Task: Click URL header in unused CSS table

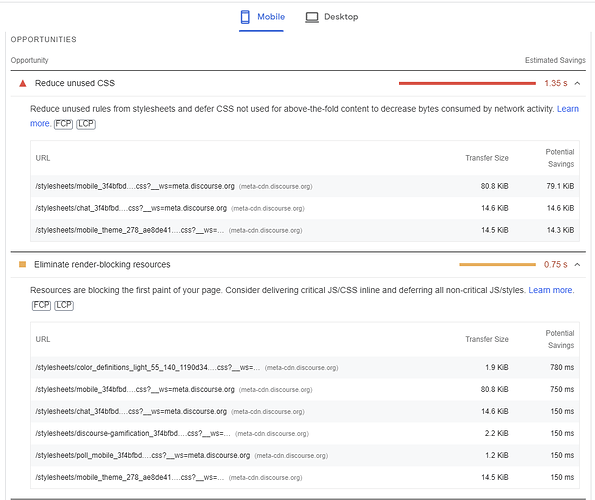Action: pos(43,158)
